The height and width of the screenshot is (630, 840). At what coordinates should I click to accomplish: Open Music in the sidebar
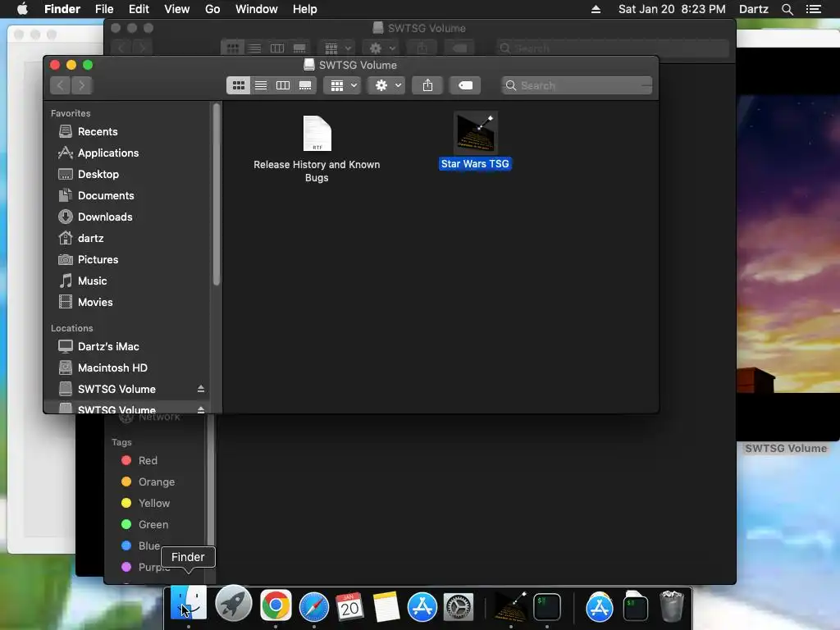coord(92,281)
